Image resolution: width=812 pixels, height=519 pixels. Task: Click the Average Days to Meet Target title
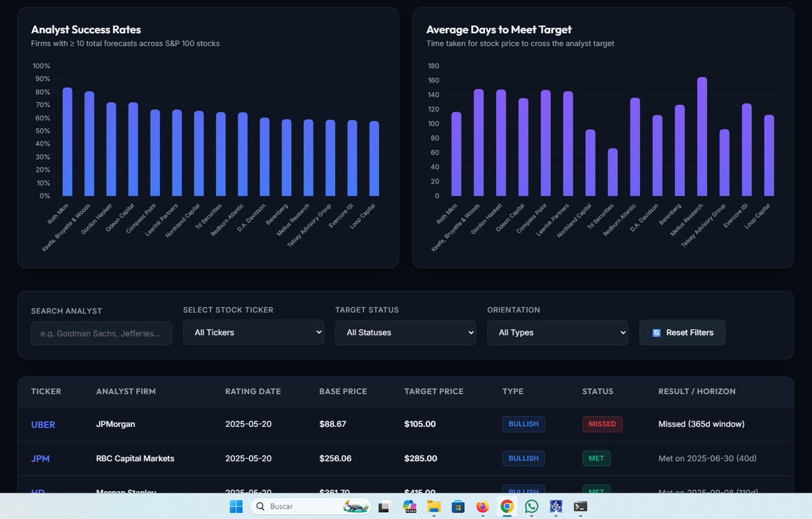point(499,30)
